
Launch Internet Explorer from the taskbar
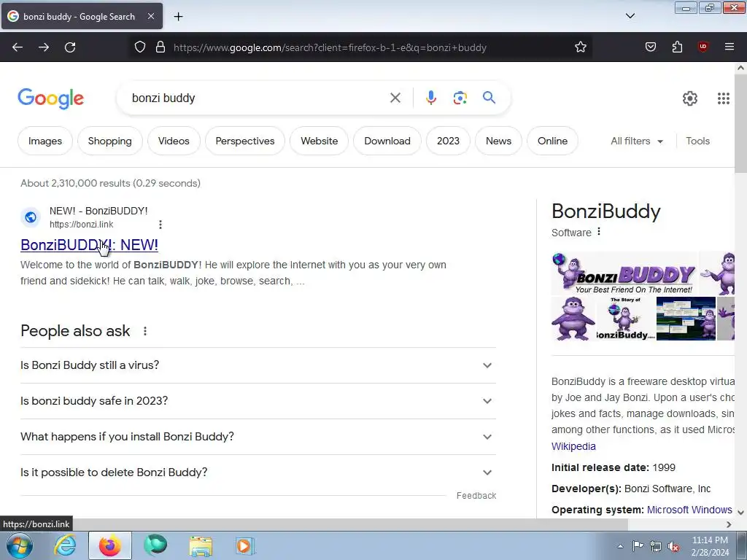65,545
